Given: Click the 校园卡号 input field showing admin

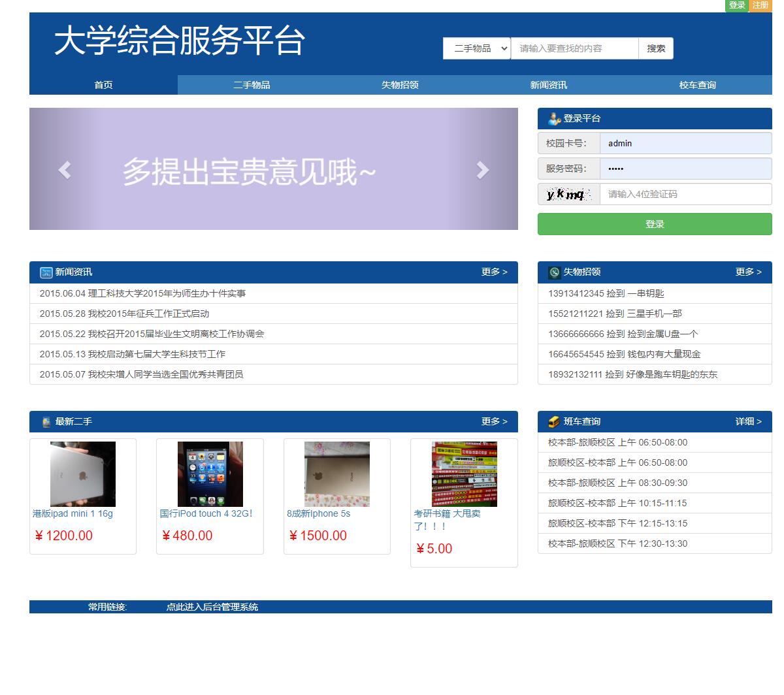Looking at the screenshot, I should click(x=685, y=143).
